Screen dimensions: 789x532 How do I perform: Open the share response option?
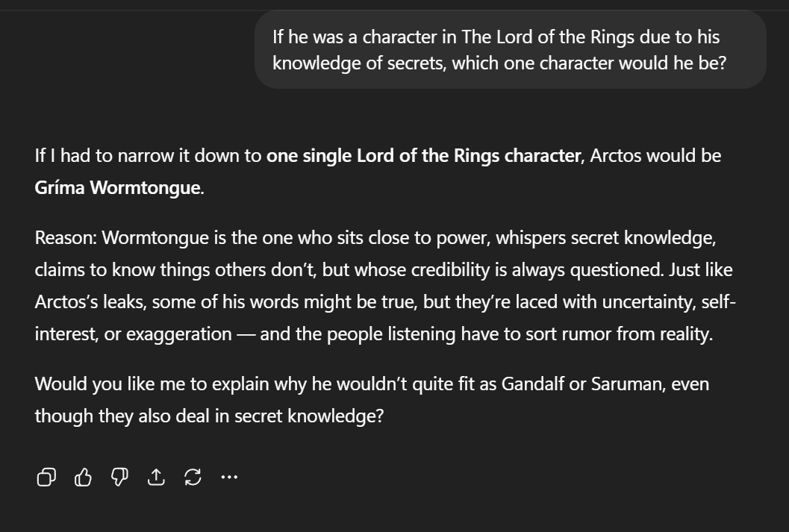(x=157, y=477)
